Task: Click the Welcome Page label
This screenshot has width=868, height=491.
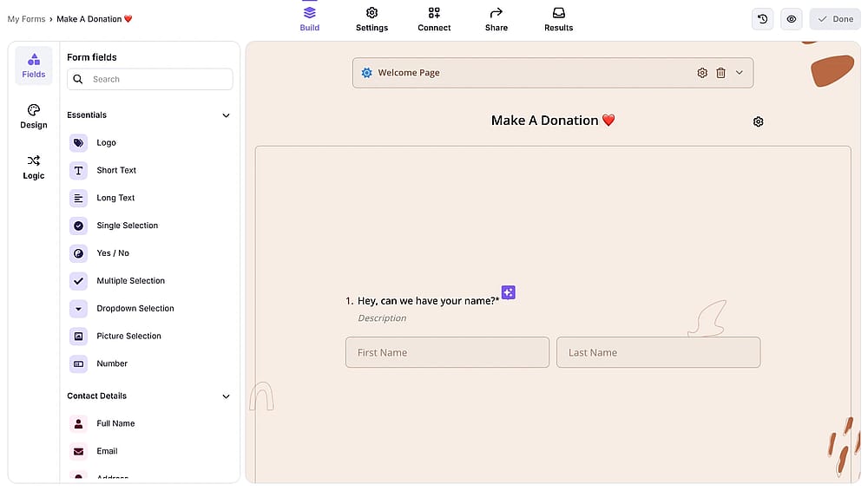Action: coord(409,73)
